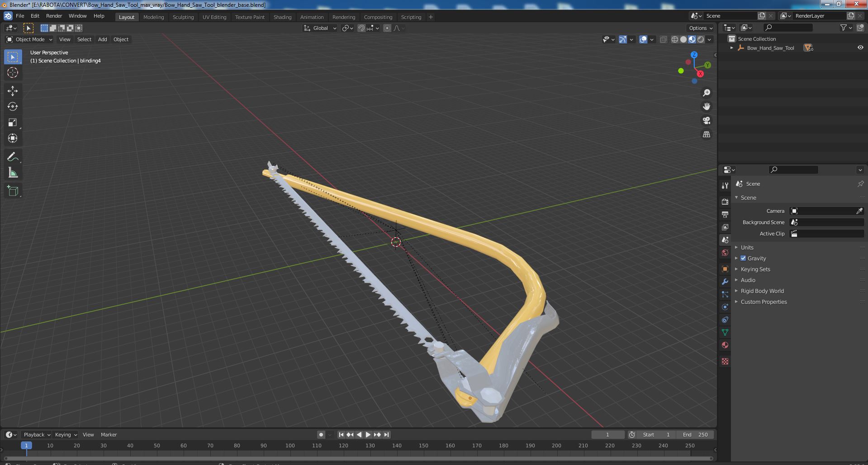Expand Bow_Hand_Saw_Tool collection in outliner
This screenshot has width=868, height=465.
tap(731, 48)
